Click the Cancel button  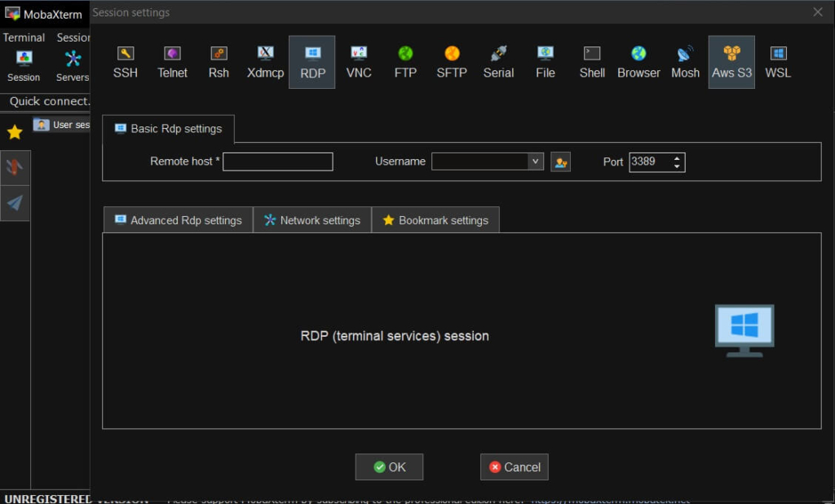pyautogui.click(x=515, y=467)
